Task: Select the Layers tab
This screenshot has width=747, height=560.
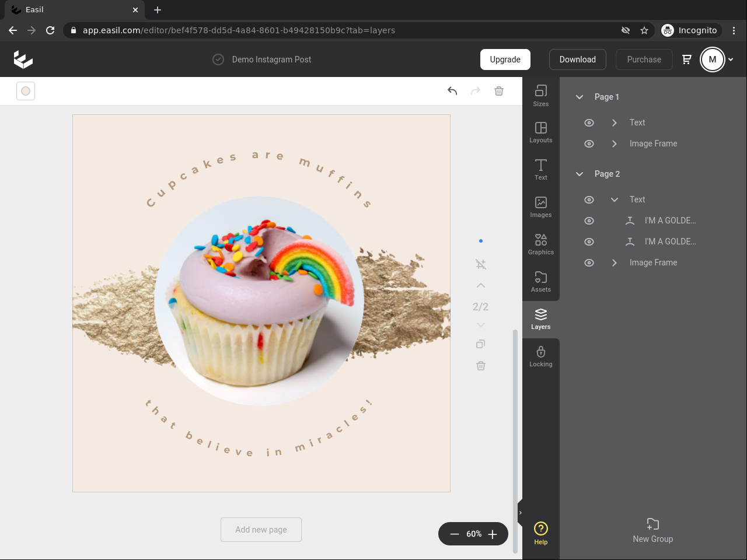Action: (541, 319)
